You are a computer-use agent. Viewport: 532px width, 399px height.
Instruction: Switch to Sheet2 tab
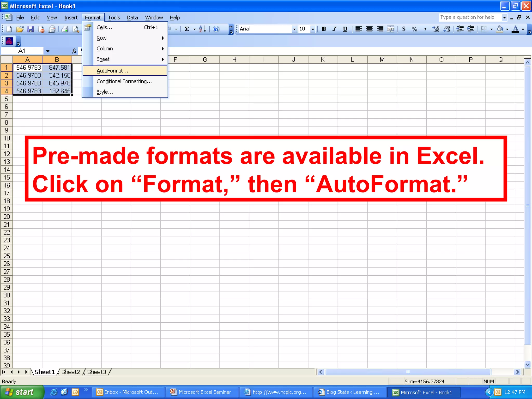[71, 372]
